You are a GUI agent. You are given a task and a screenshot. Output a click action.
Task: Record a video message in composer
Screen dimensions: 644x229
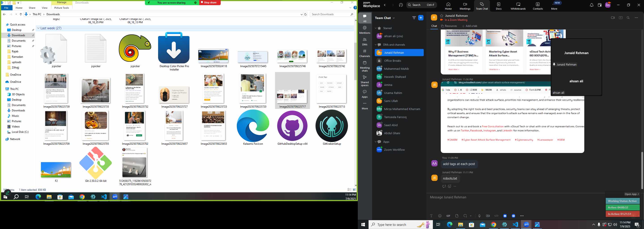pos(488,216)
